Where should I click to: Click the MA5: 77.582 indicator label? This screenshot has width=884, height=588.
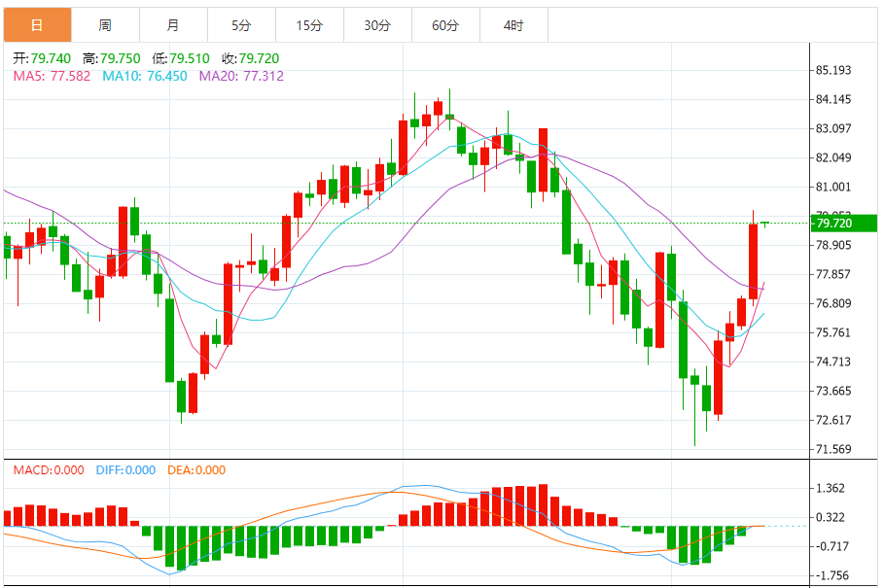(x=52, y=76)
